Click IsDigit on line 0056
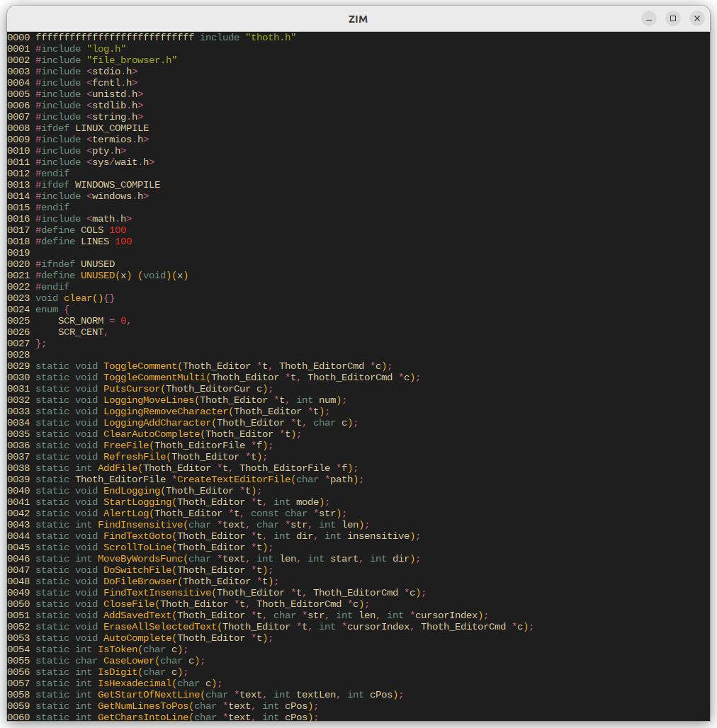This screenshot has height=728, width=717. pos(118,671)
